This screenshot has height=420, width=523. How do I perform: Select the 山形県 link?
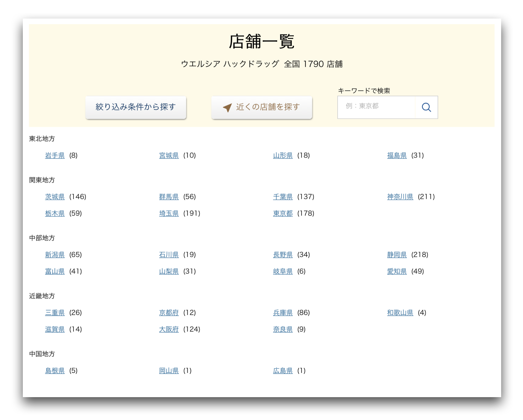click(x=283, y=155)
